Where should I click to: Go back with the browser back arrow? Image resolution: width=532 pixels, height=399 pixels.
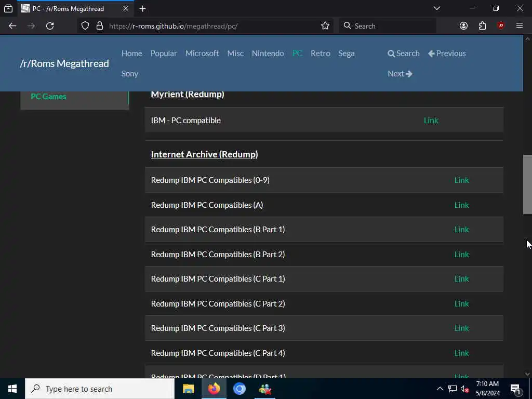point(12,26)
